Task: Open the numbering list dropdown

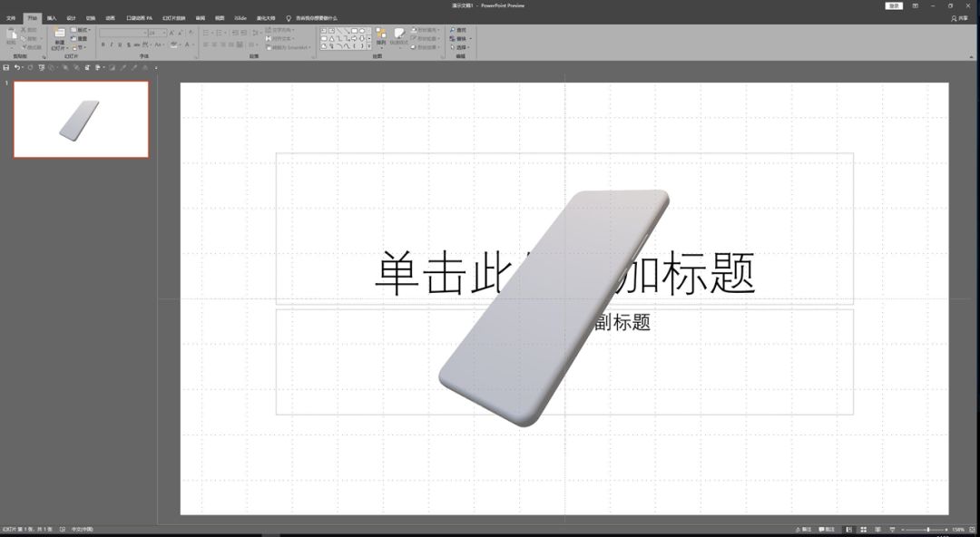Action: point(222,33)
